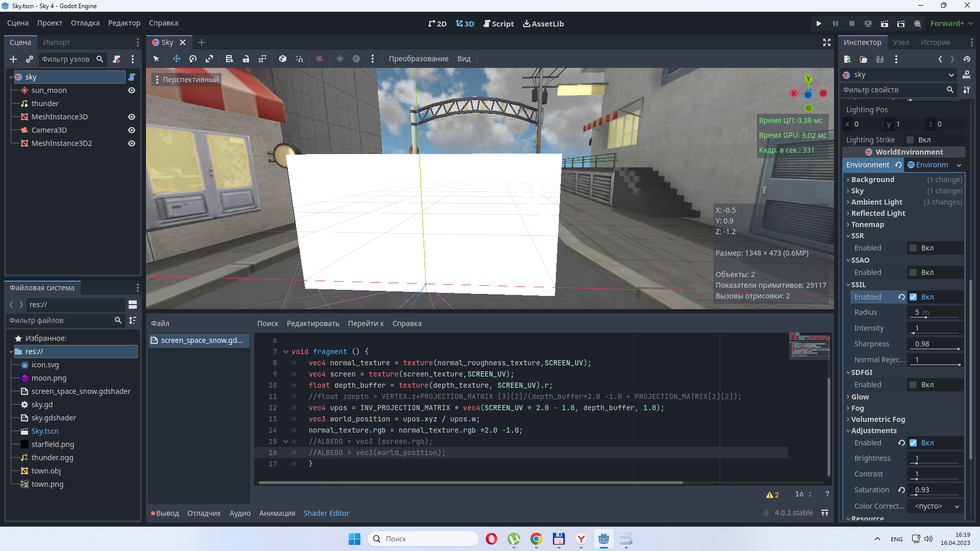Open the inspector object history icon
The height and width of the screenshot is (551, 980).
pos(967,59)
